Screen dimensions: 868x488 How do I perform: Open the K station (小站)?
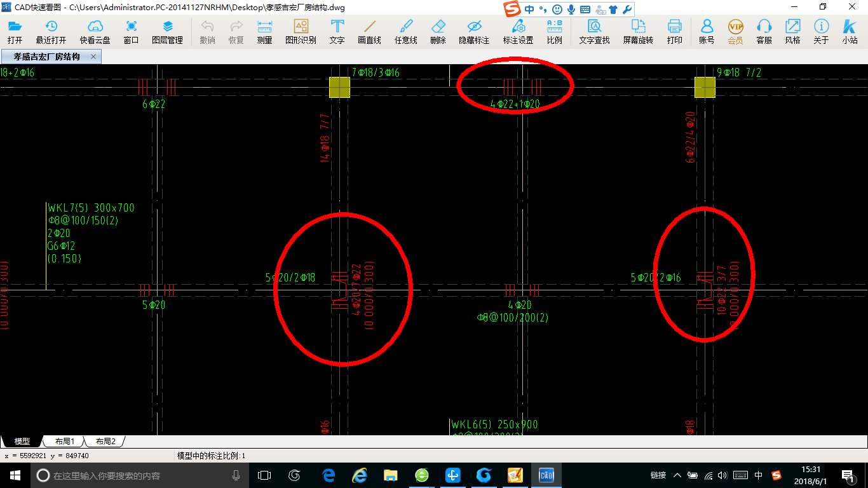pyautogui.click(x=850, y=32)
